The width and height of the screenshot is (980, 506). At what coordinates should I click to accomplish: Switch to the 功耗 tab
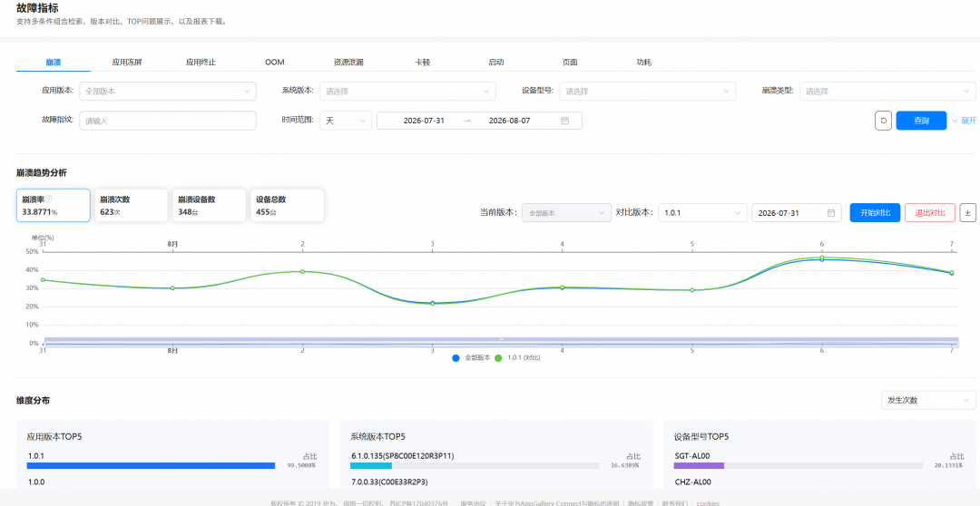point(643,63)
